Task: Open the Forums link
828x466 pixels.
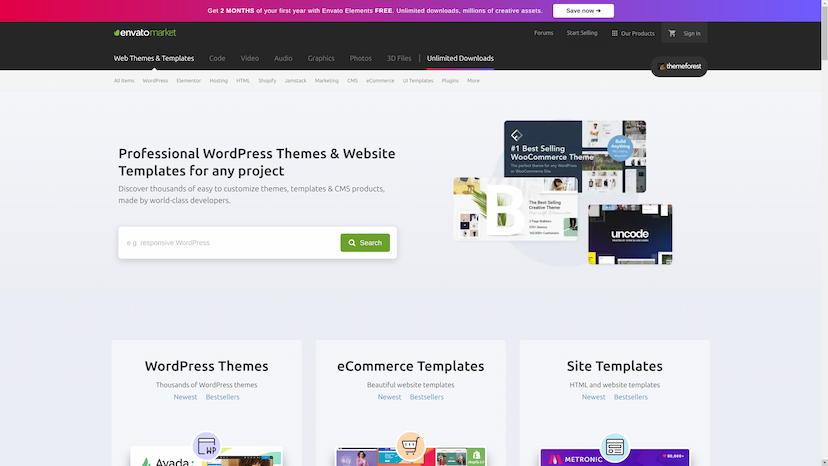Action: click(543, 33)
